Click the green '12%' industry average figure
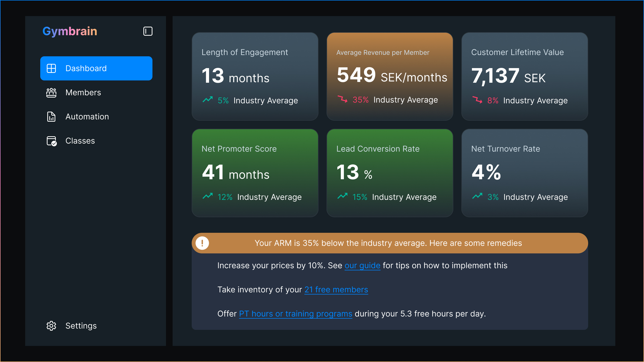Screen dimensions: 644x362 (225, 197)
